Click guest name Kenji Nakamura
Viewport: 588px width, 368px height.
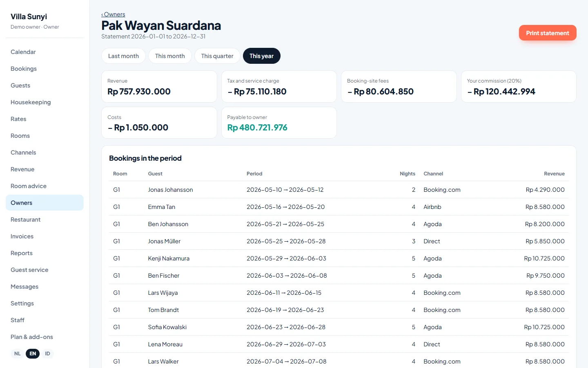point(169,258)
